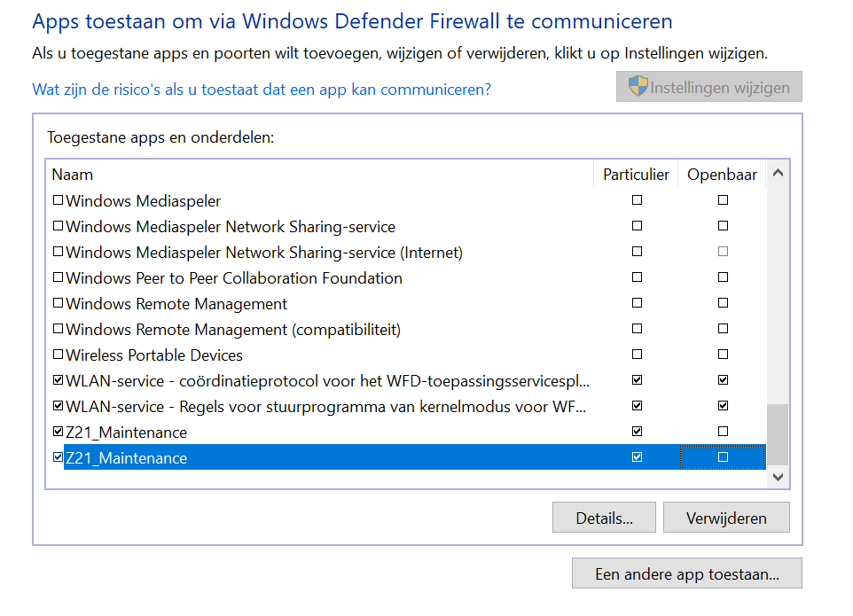Tick Openbaar for Wireless Portable Devices

click(x=723, y=355)
